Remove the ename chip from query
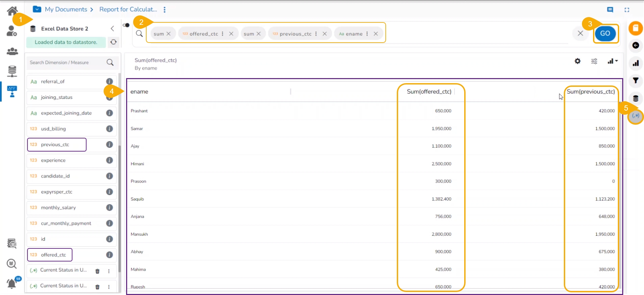This screenshot has height=295, width=644. point(376,34)
